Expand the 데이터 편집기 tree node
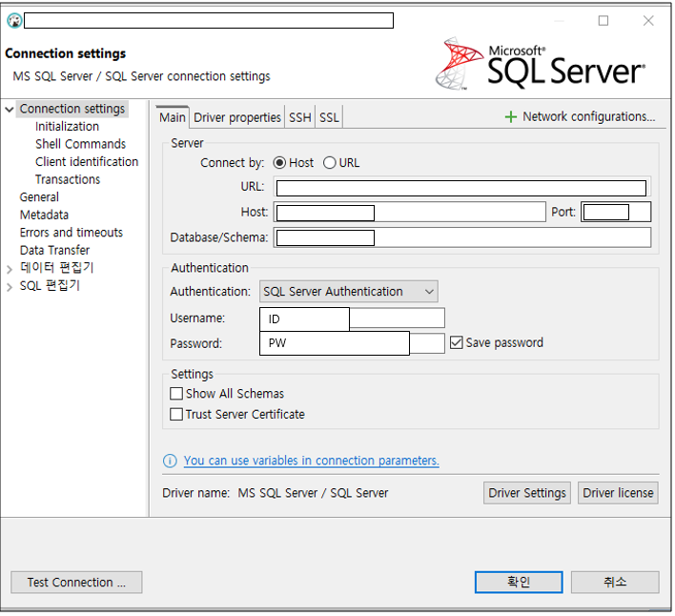 (x=10, y=270)
